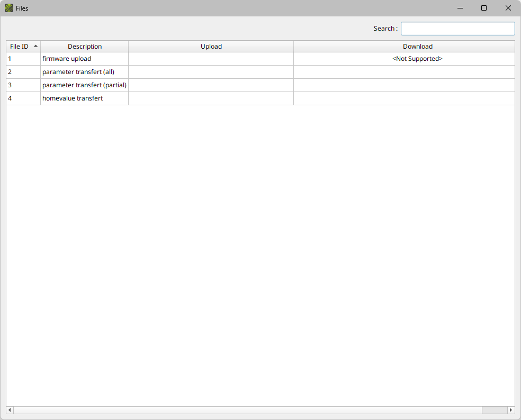Image resolution: width=521 pixels, height=420 pixels.
Task: Select File ID cell 2
Action: (23, 72)
